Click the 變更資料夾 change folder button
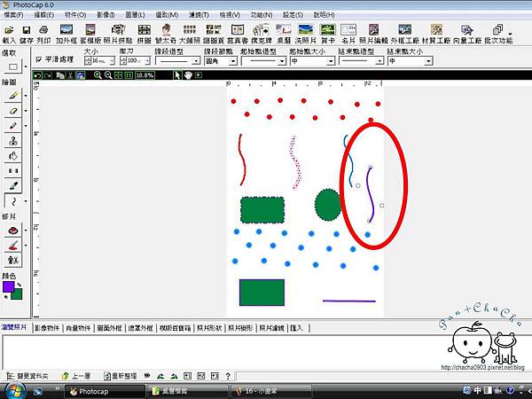Viewport: 532px width, 399px height. [27, 376]
